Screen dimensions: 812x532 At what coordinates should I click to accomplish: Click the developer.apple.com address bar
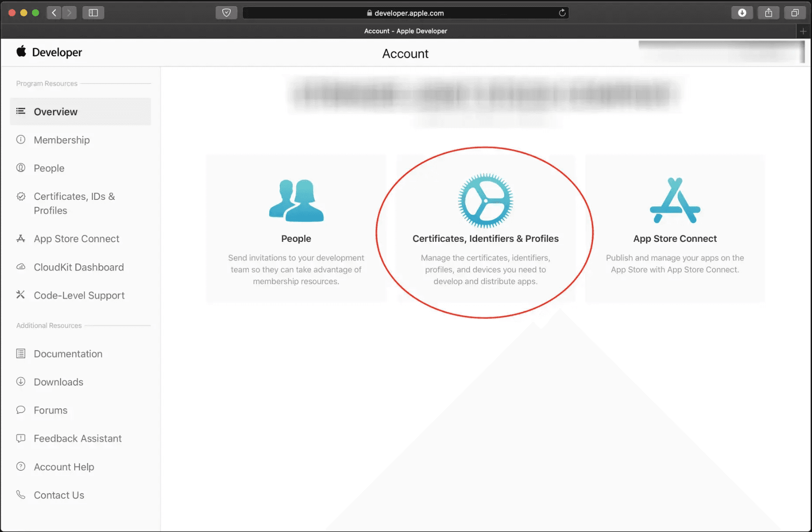406,13
